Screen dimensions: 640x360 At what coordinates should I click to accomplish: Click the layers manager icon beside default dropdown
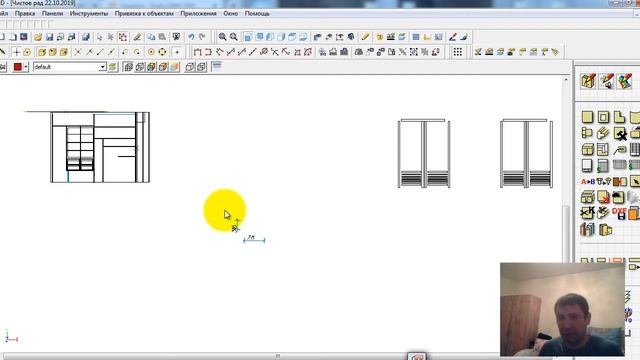(113, 67)
